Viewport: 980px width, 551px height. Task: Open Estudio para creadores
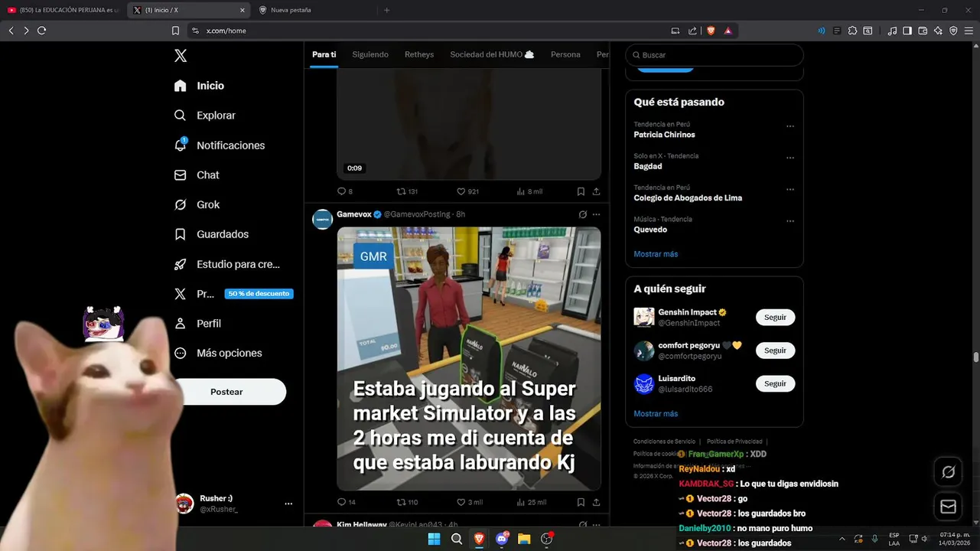227,264
